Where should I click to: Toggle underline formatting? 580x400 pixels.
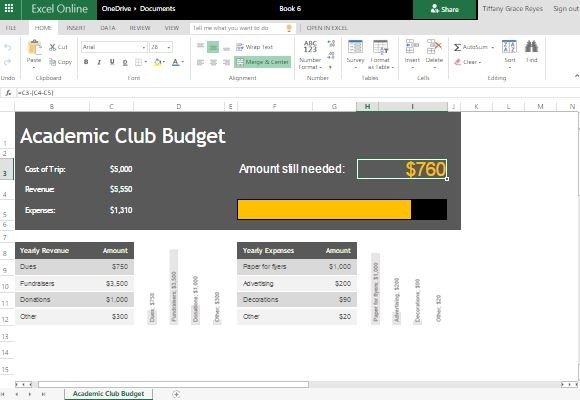click(x=112, y=62)
